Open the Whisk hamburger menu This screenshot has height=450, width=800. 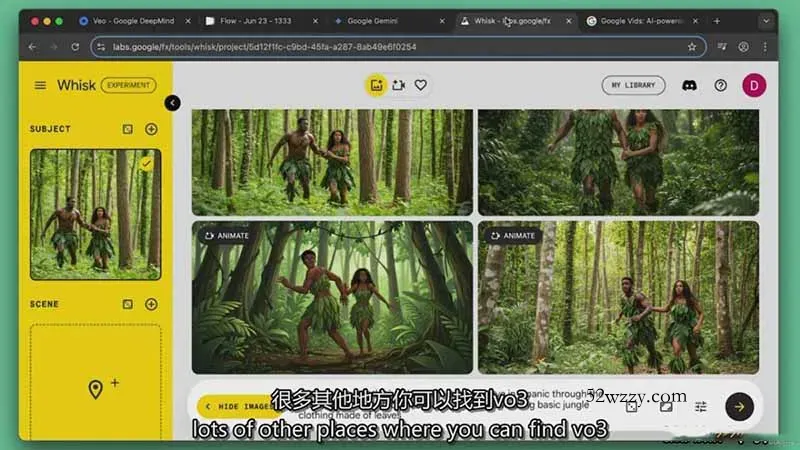click(40, 85)
